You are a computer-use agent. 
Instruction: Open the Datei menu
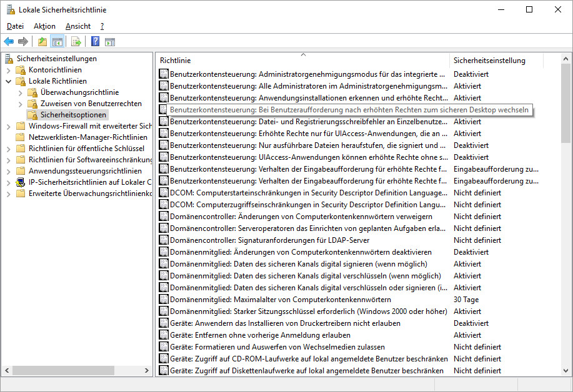[x=15, y=26]
